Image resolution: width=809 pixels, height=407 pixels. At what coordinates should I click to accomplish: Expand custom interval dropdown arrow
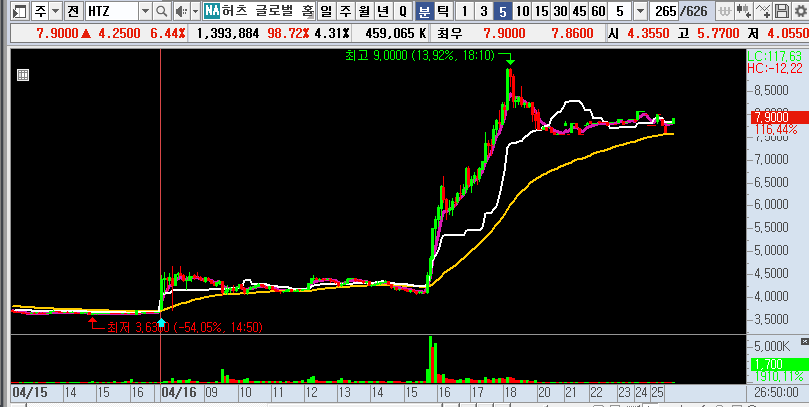640,11
